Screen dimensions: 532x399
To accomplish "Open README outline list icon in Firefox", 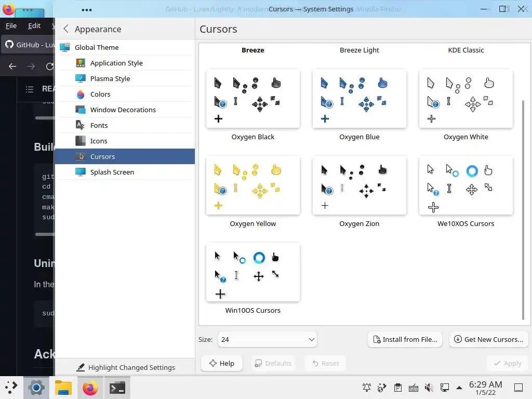I will (30, 89).
